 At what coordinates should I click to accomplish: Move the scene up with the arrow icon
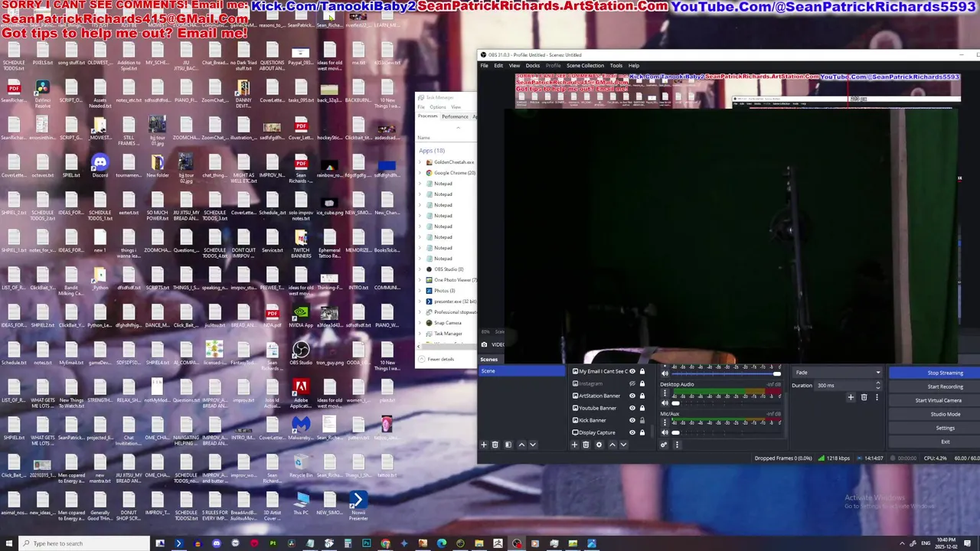[x=521, y=445]
